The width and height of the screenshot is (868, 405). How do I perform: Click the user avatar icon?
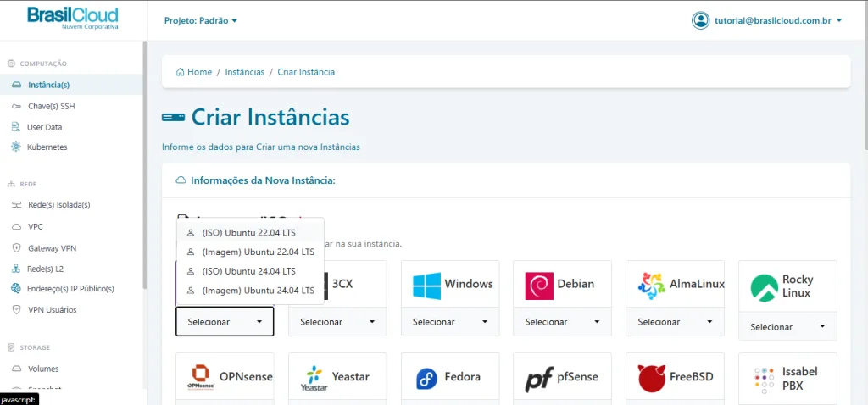(x=700, y=20)
